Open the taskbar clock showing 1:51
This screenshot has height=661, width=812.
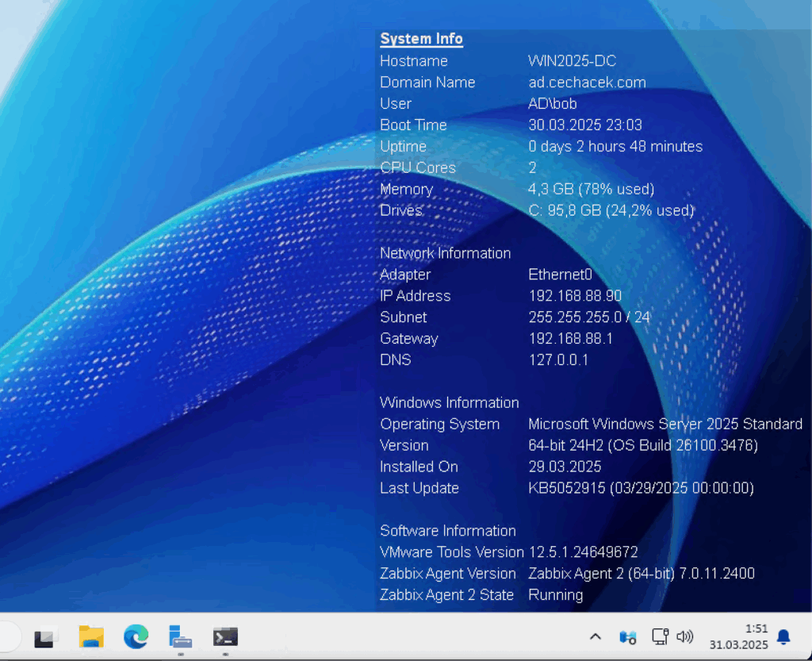[x=738, y=636]
